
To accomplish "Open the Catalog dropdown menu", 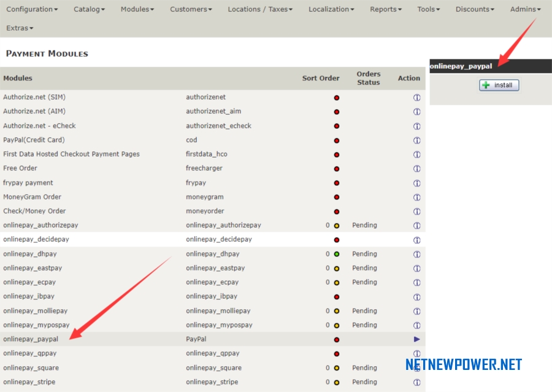I will [x=89, y=9].
